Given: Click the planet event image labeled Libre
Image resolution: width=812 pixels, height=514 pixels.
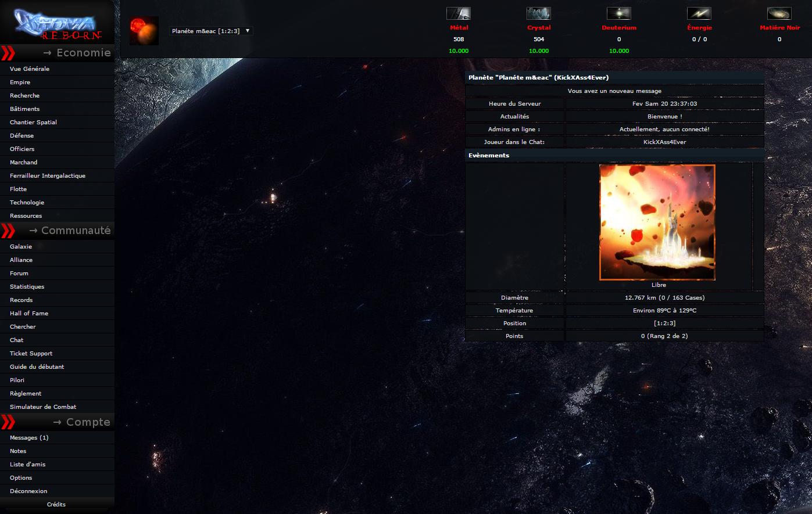Looking at the screenshot, I should tap(657, 222).
